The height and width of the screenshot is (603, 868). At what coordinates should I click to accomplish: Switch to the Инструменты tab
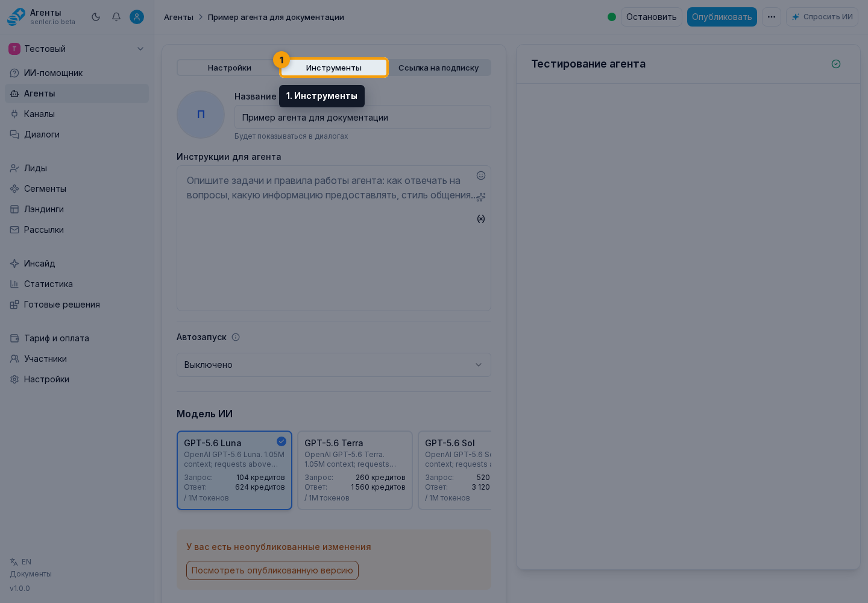coord(334,68)
